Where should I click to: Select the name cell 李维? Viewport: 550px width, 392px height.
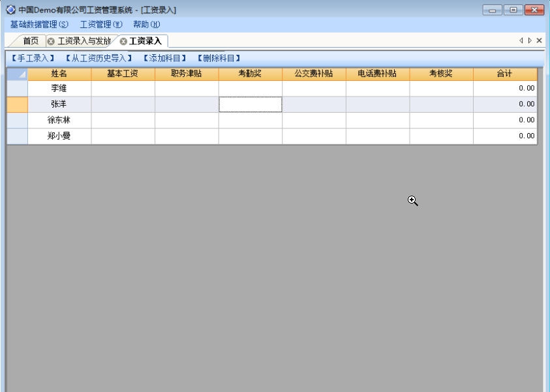[59, 88]
